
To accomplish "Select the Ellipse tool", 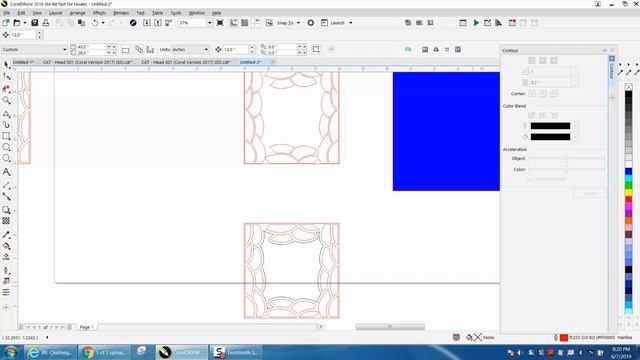I will (6, 147).
